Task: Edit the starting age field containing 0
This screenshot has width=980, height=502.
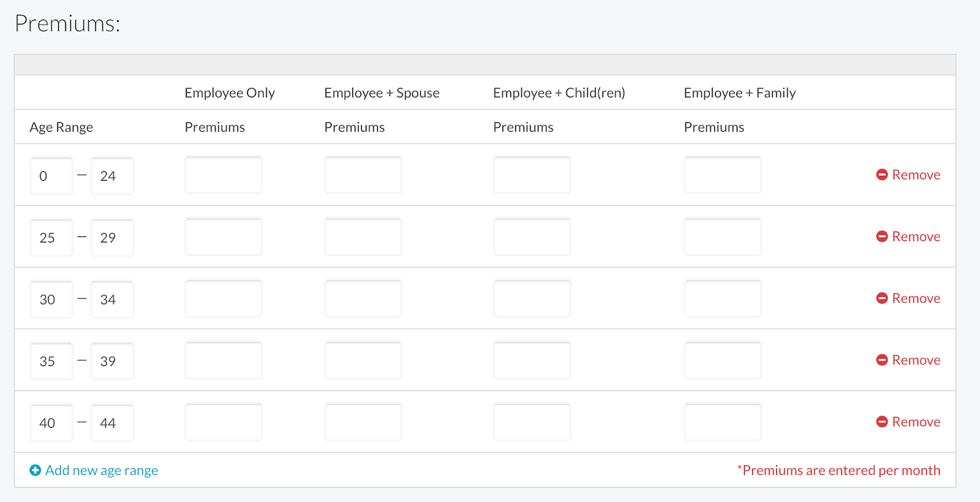Action: pos(51,176)
